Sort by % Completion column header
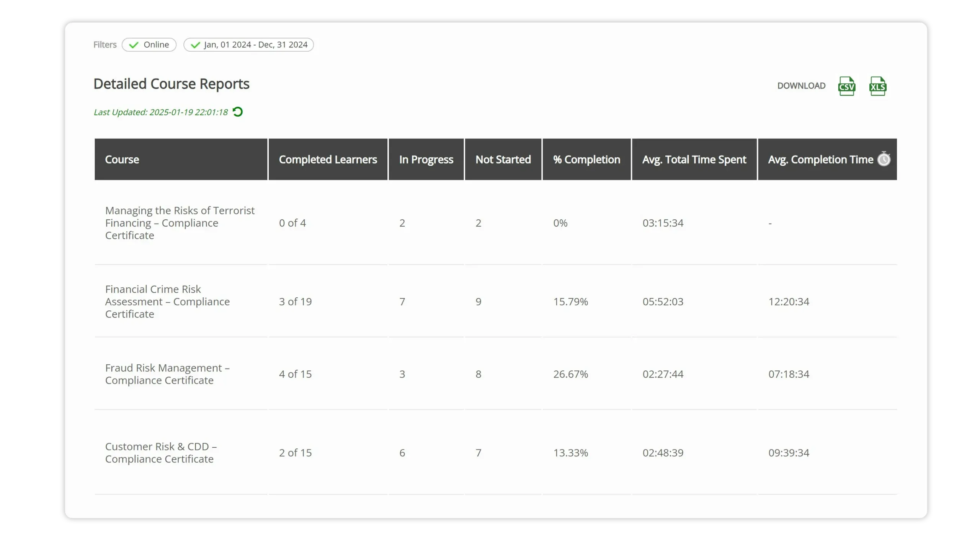Screen dimensions: 980x551 pyautogui.click(x=586, y=160)
